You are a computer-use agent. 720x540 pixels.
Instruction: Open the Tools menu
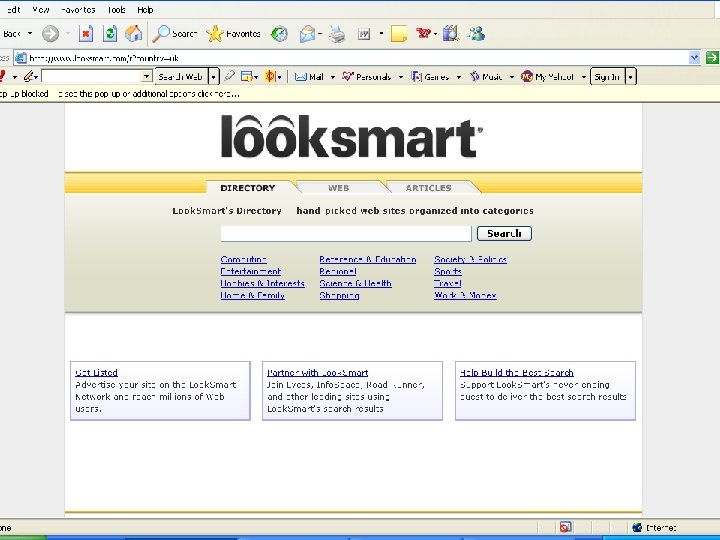pyautogui.click(x=116, y=10)
